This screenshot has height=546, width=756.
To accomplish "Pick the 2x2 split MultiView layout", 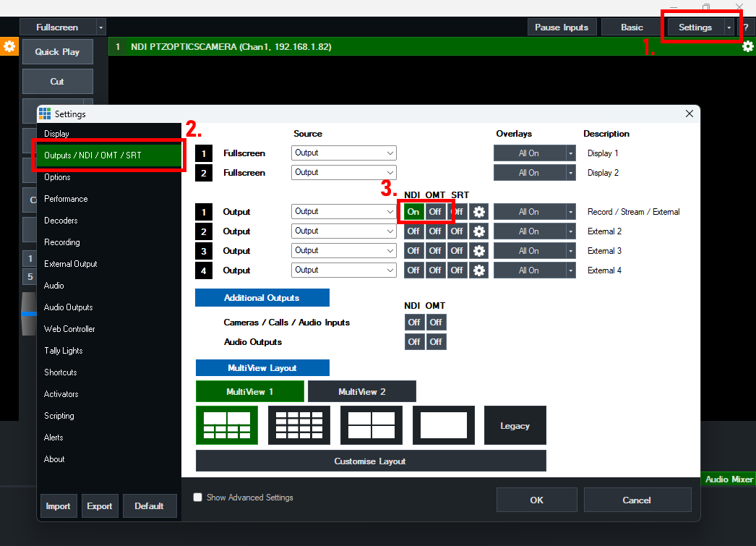I will 371,425.
